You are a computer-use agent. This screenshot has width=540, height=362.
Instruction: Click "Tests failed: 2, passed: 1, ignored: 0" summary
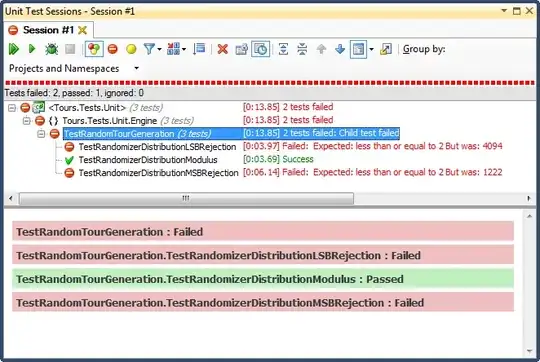tap(74, 93)
